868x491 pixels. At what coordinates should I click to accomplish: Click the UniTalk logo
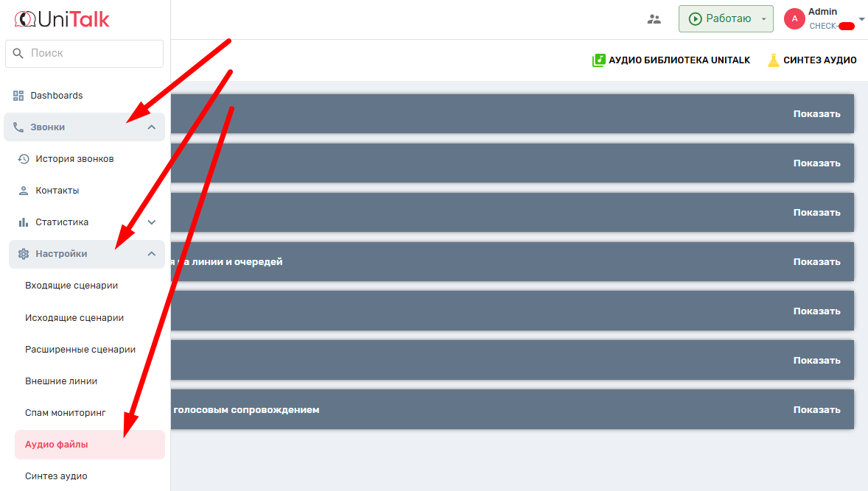62,19
